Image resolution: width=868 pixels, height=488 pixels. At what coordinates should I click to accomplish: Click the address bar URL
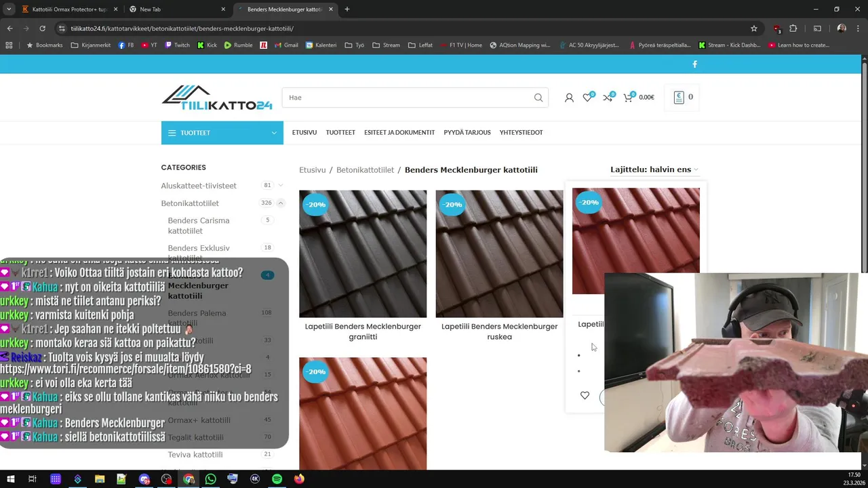pyautogui.click(x=182, y=28)
